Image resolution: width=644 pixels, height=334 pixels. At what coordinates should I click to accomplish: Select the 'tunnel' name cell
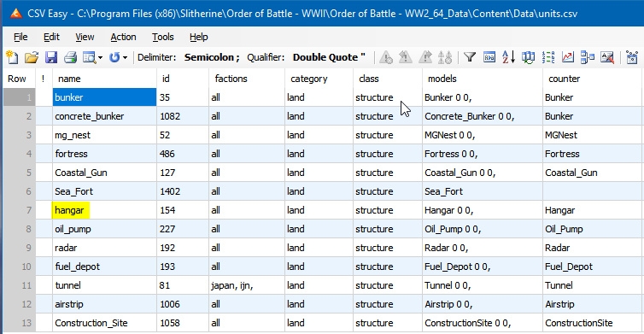tap(104, 285)
